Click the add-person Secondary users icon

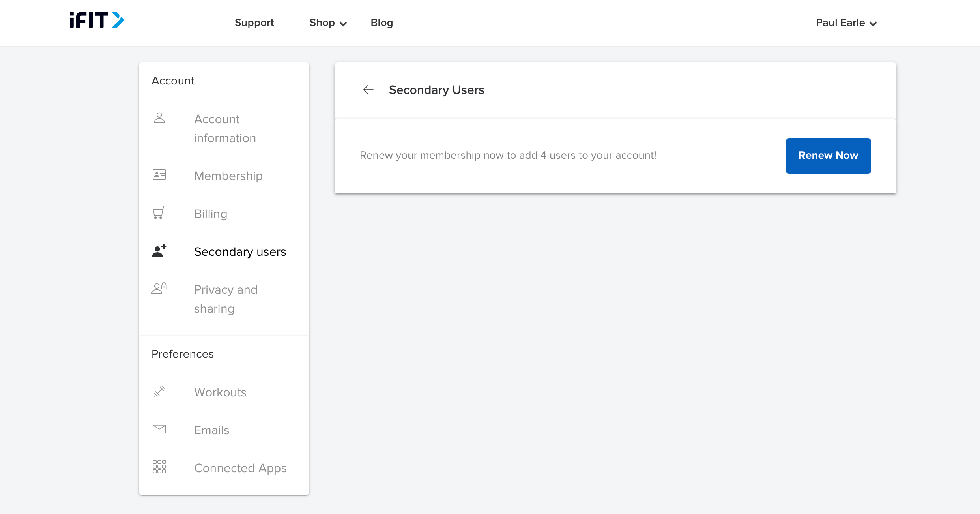[x=159, y=251]
